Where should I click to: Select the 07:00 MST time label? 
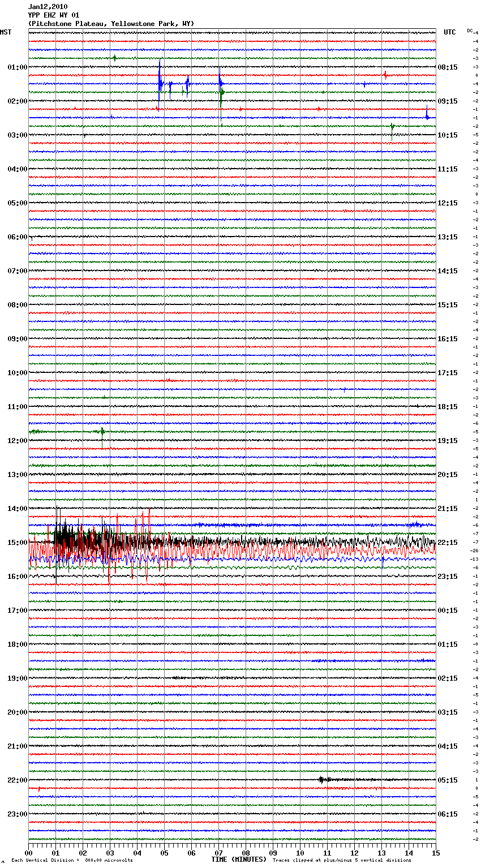tap(18, 271)
